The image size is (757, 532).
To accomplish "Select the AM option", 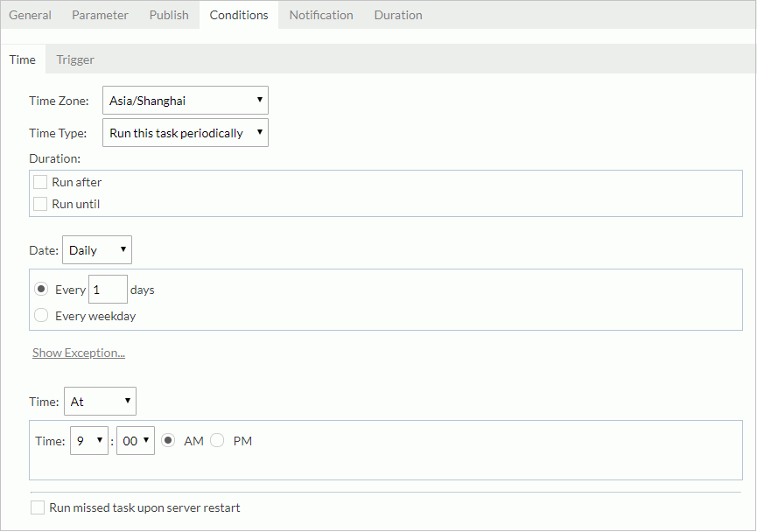I will [x=167, y=440].
